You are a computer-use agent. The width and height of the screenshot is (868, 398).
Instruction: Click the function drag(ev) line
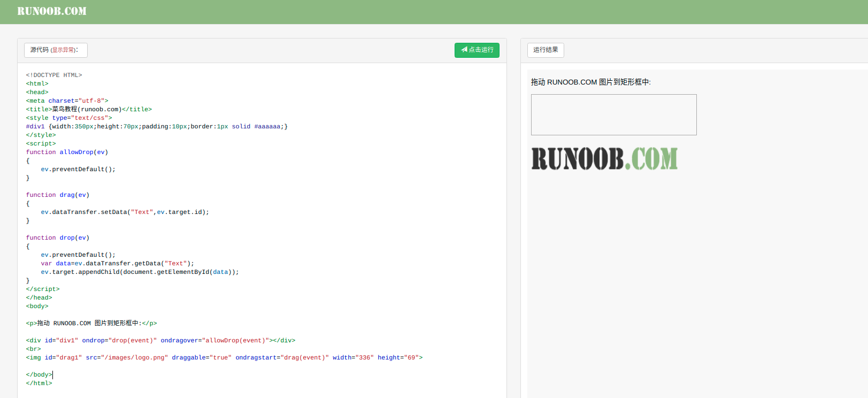coord(58,195)
